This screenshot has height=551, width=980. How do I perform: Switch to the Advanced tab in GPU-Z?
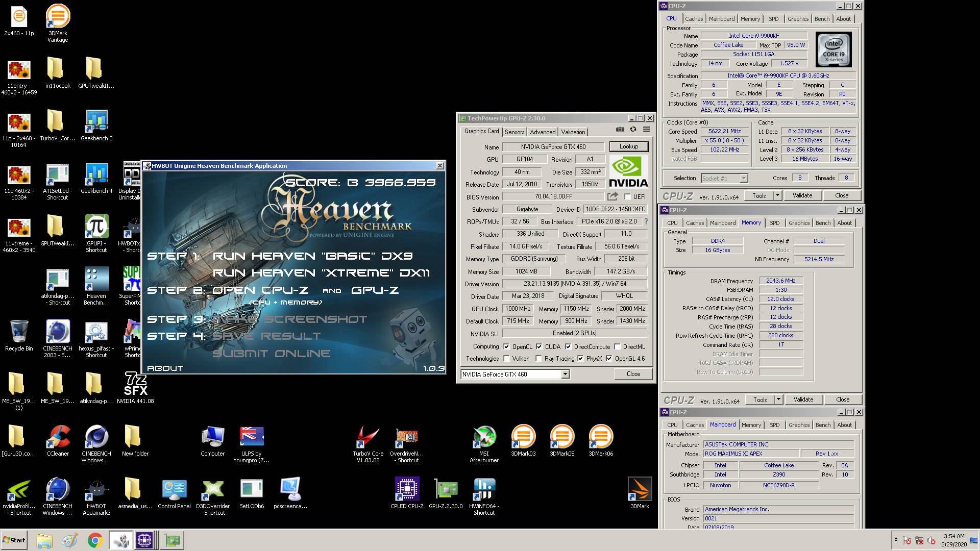click(x=543, y=132)
